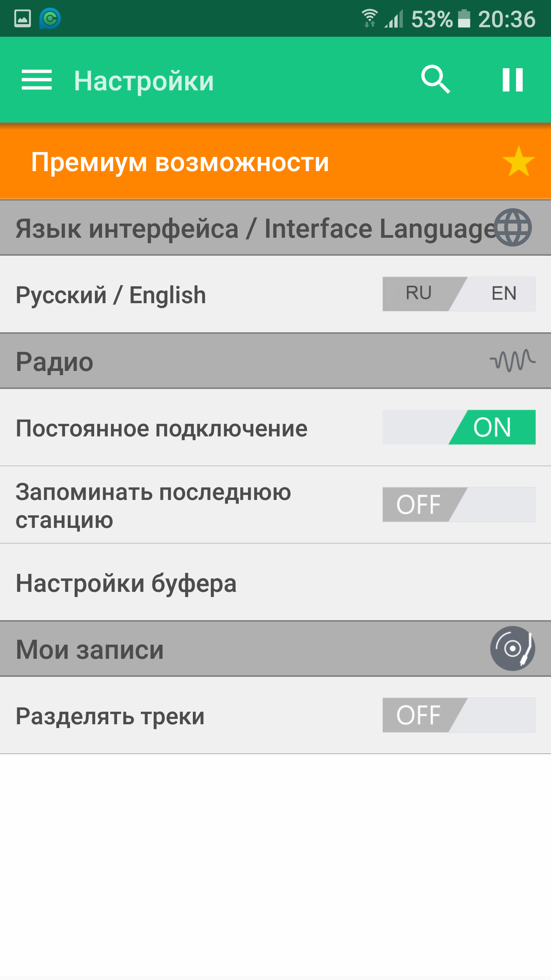
Task: Open the image notification in status bar
Action: 22,18
